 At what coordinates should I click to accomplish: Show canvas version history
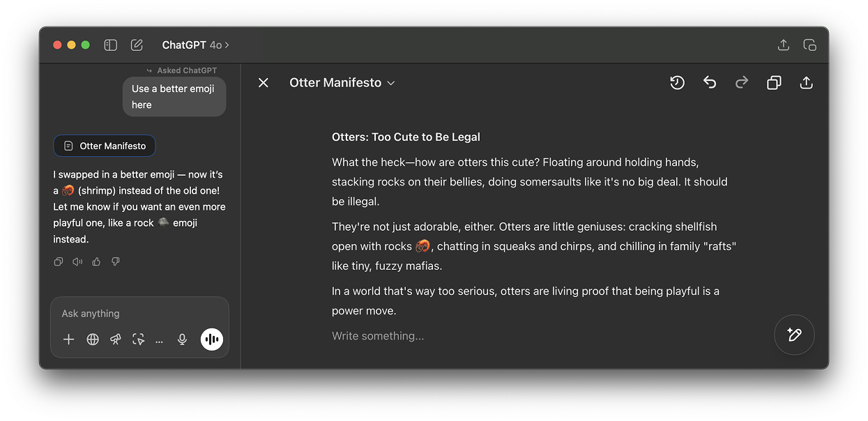[x=677, y=83]
